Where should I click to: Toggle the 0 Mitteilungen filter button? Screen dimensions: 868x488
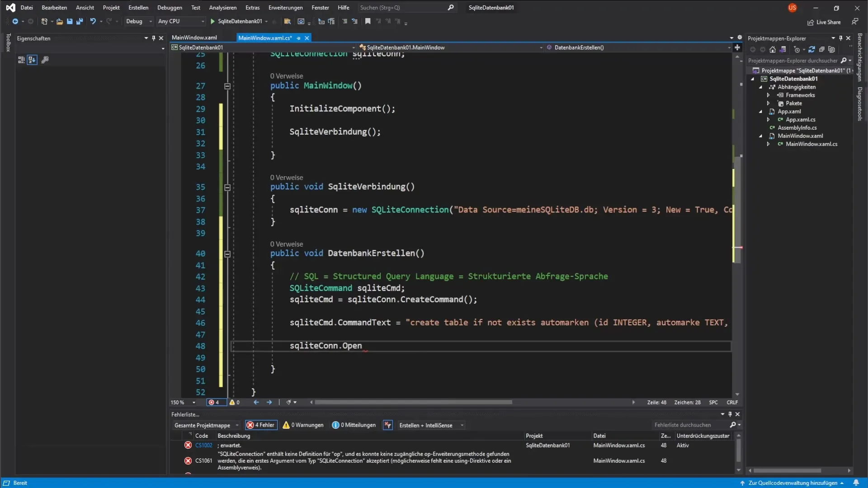click(x=354, y=425)
